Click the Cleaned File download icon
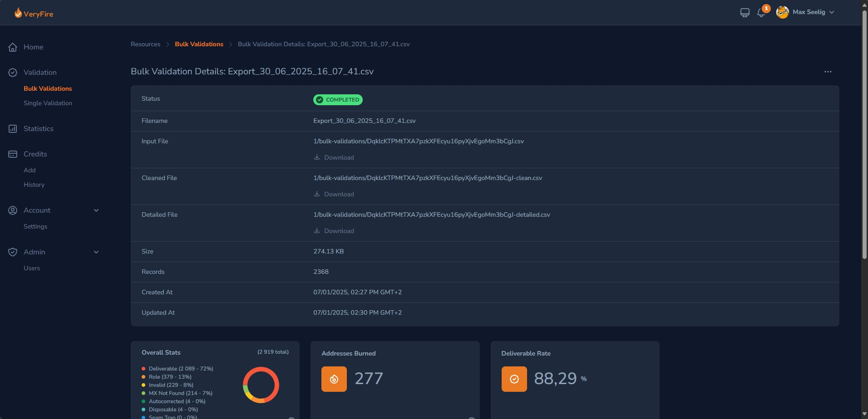868x419 pixels. 317,194
